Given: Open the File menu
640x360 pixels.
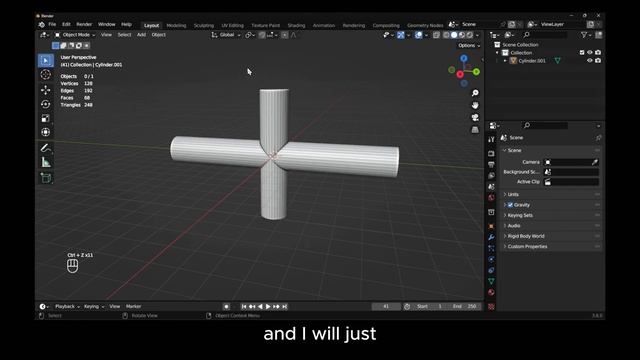Looking at the screenshot, I should 52,24.
